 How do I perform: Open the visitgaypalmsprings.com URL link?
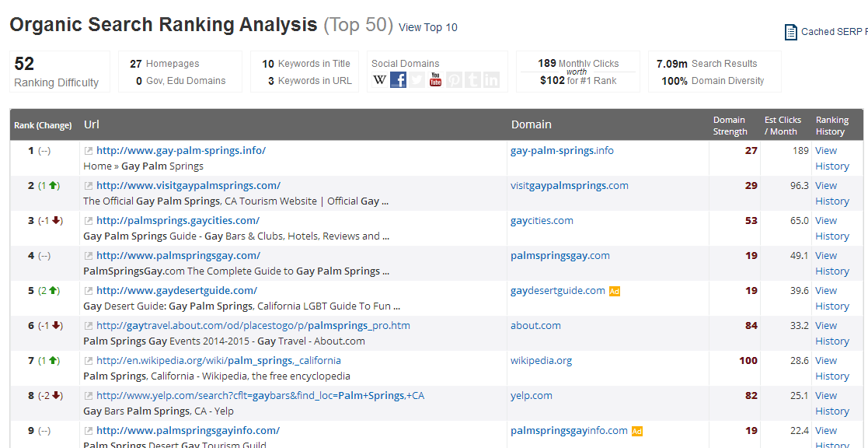pos(188,185)
